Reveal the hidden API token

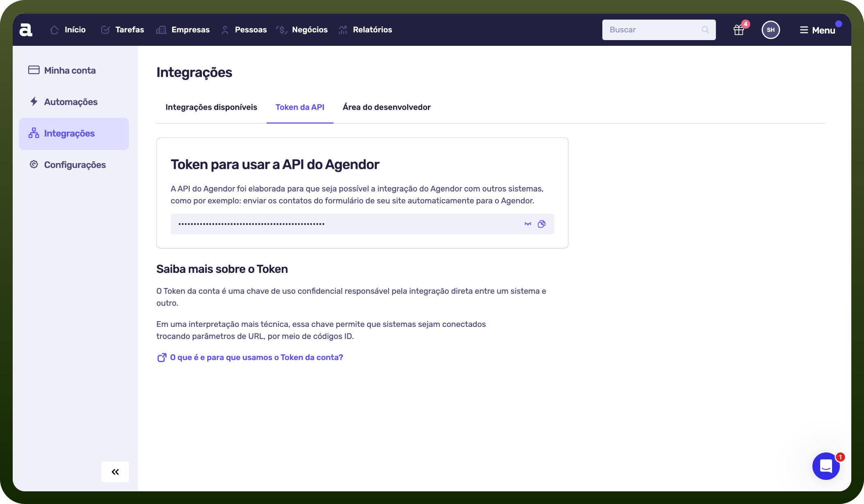(528, 224)
